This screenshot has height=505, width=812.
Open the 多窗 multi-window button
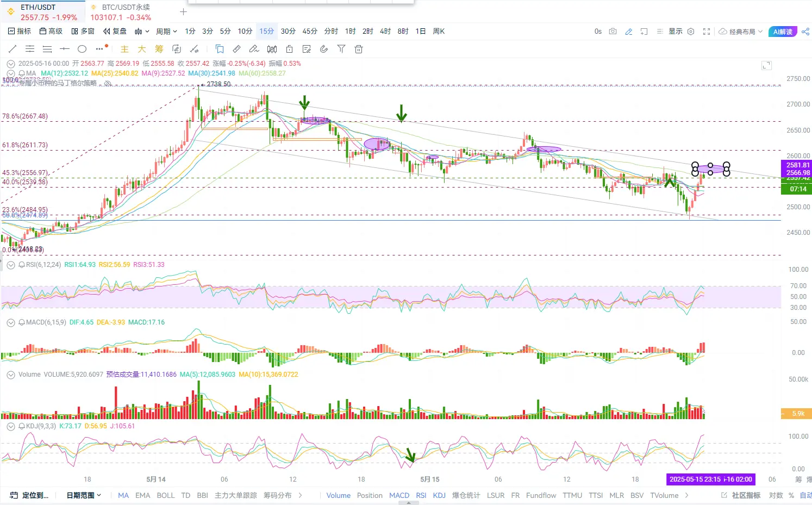(x=83, y=32)
